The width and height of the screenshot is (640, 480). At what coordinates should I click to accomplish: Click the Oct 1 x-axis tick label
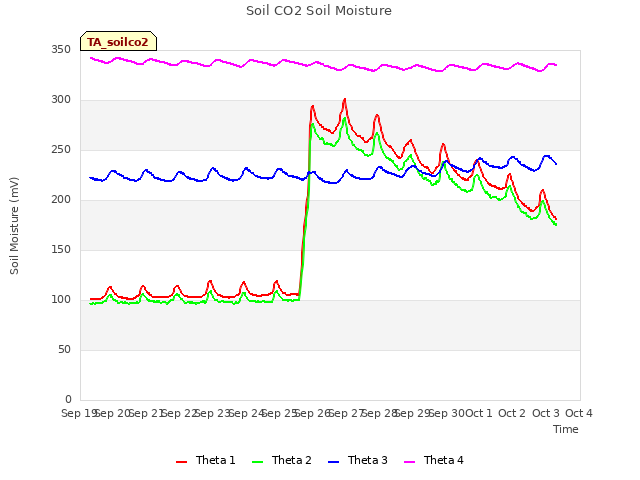[479, 413]
